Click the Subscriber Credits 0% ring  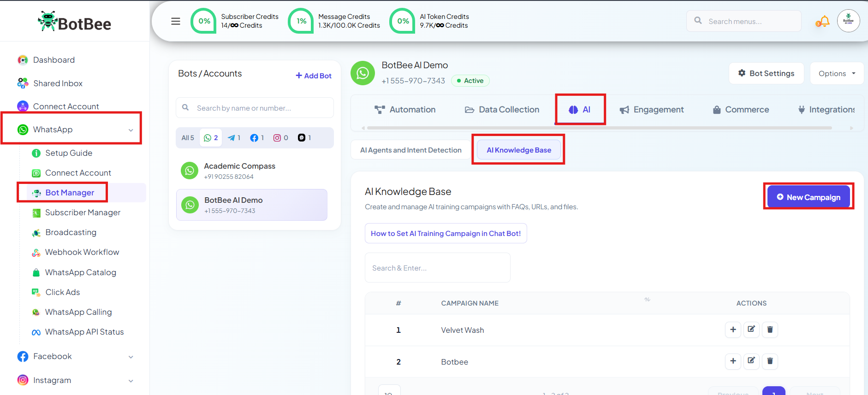204,21
